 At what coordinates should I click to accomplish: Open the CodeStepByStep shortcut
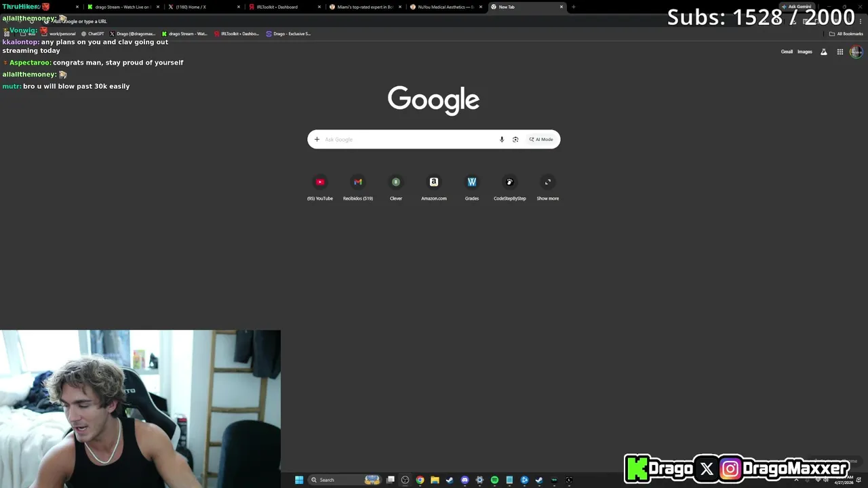510,188
